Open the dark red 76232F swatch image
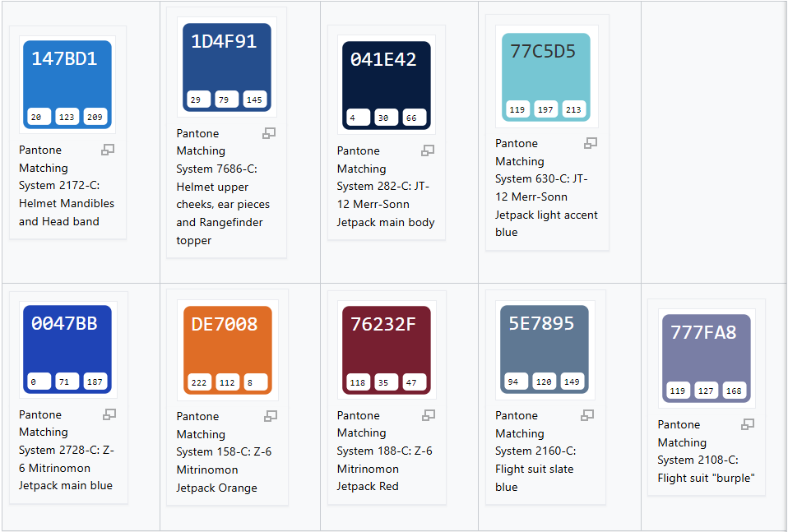The height and width of the screenshot is (532, 788). [x=386, y=347]
